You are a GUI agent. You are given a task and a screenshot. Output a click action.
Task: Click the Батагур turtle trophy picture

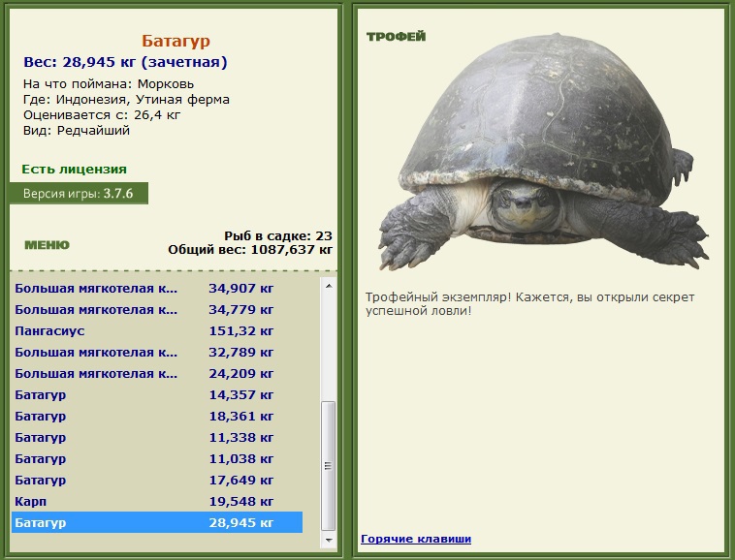click(544, 151)
